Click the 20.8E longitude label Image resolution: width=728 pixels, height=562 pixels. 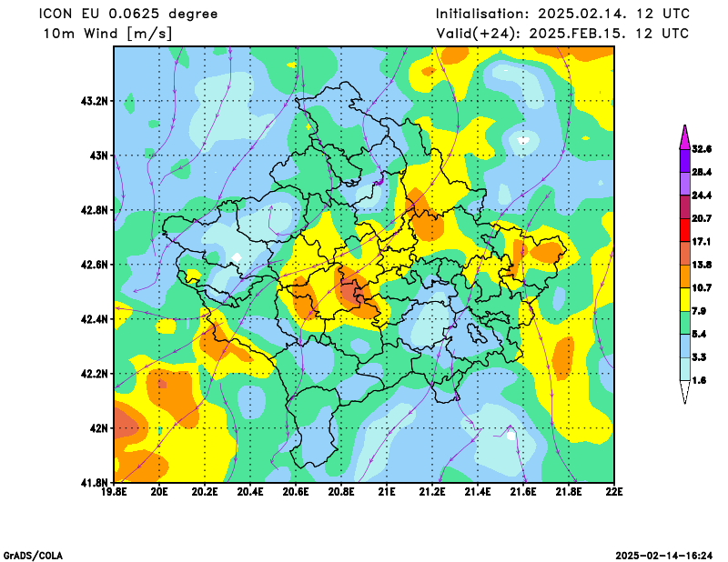[341, 492]
